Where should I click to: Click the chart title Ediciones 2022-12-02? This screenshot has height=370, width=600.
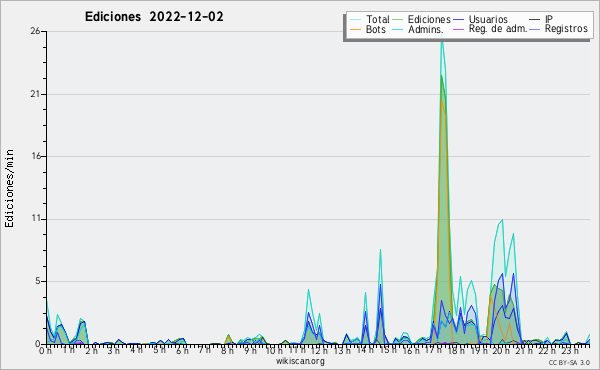point(154,17)
